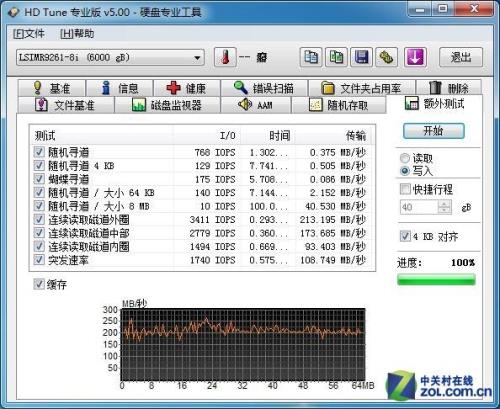Click the HD Tune title bar app icon
Screen dimensions: 500x409
pos(14,12)
